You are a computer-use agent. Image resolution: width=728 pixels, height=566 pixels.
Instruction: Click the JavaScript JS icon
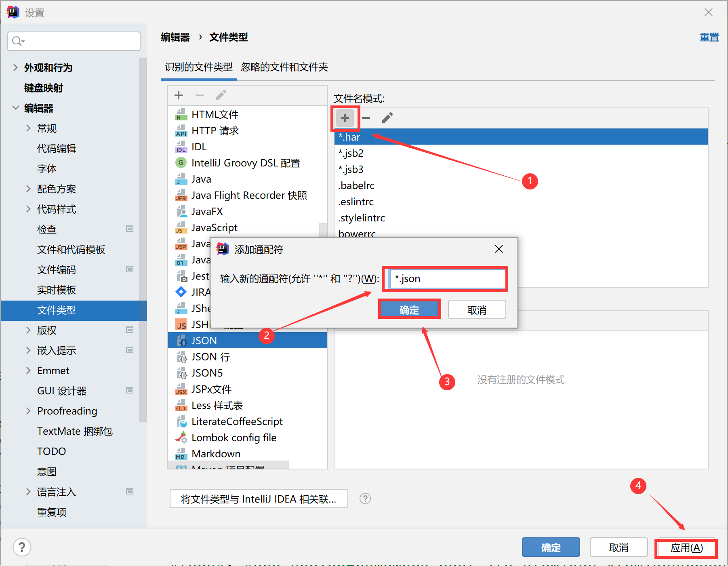[x=181, y=228]
